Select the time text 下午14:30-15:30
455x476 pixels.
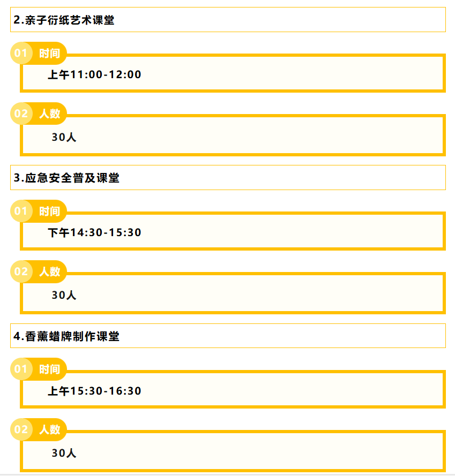[94, 232]
